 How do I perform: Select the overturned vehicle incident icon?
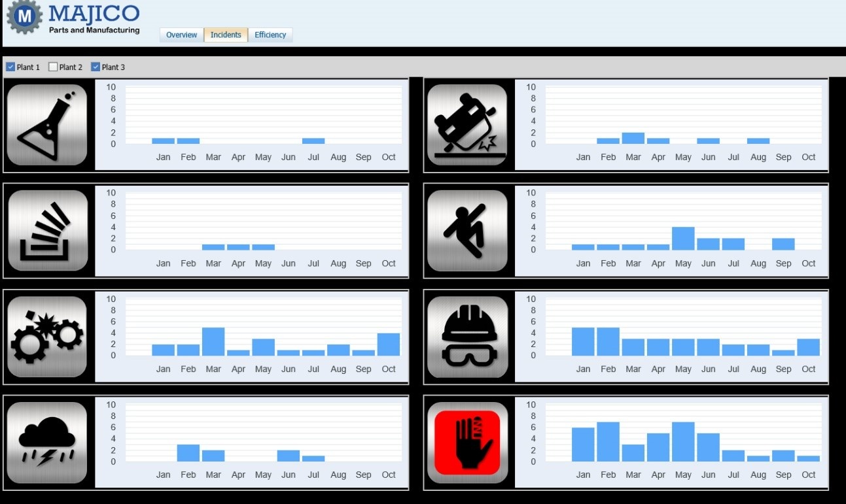[467, 125]
